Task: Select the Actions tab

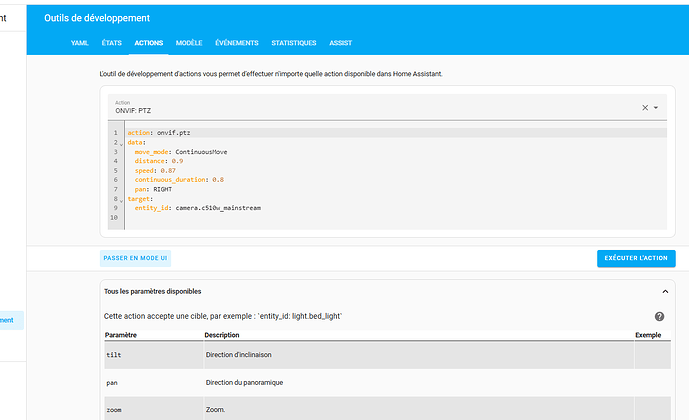Action: tap(149, 43)
